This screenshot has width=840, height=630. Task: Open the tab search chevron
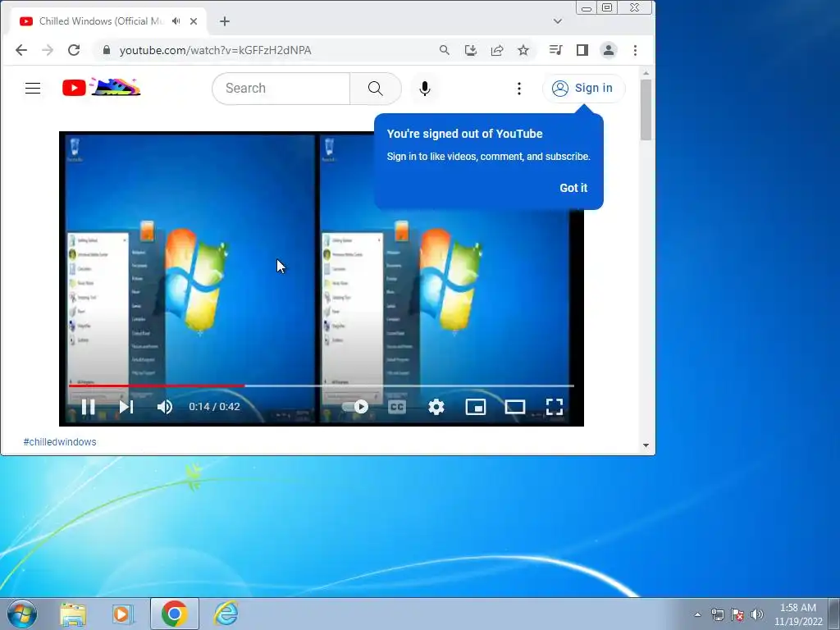558,21
